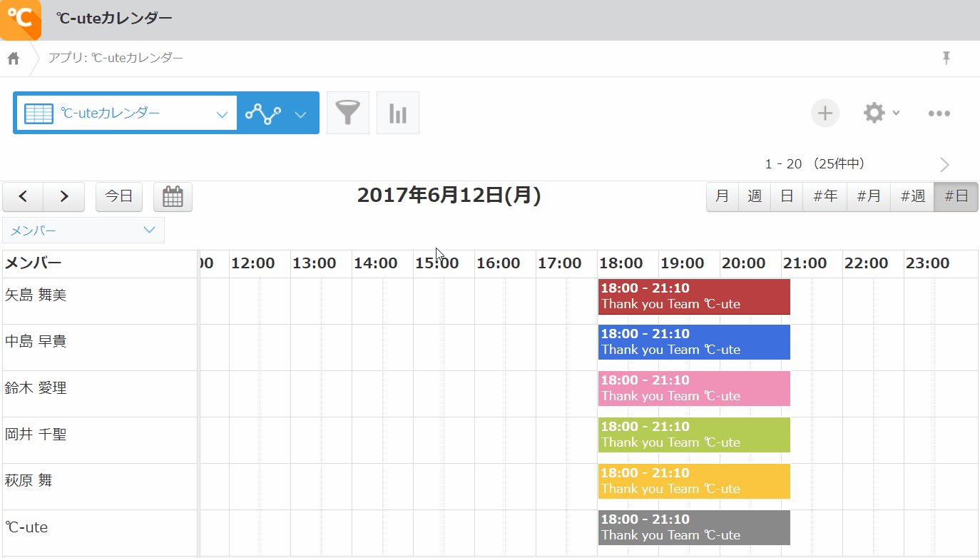Add a new record with plus icon

point(825,113)
